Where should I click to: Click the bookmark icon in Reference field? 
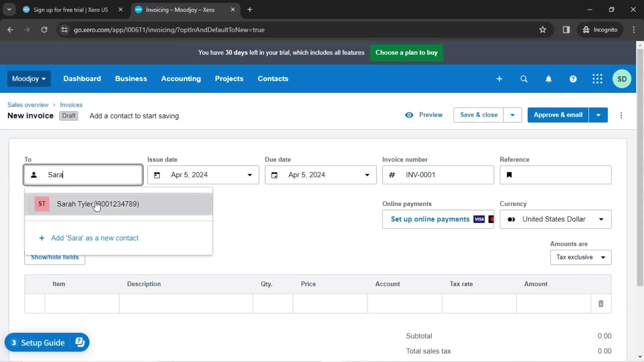[x=509, y=175]
